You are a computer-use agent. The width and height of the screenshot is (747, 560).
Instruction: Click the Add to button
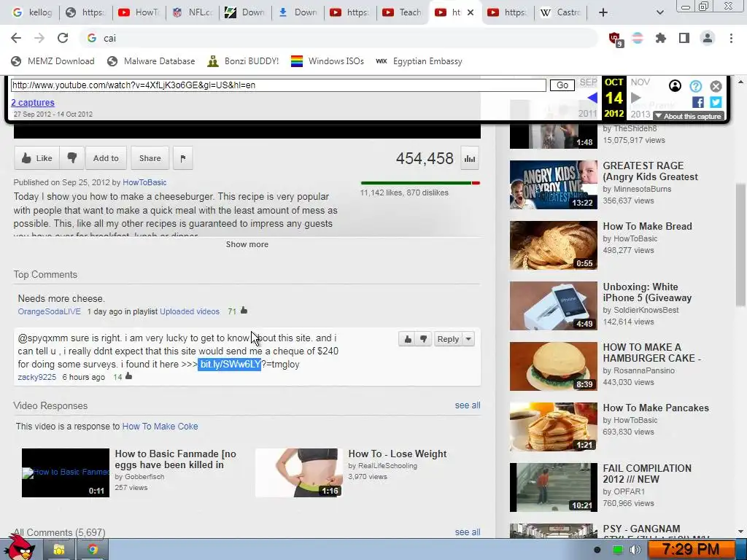point(106,158)
